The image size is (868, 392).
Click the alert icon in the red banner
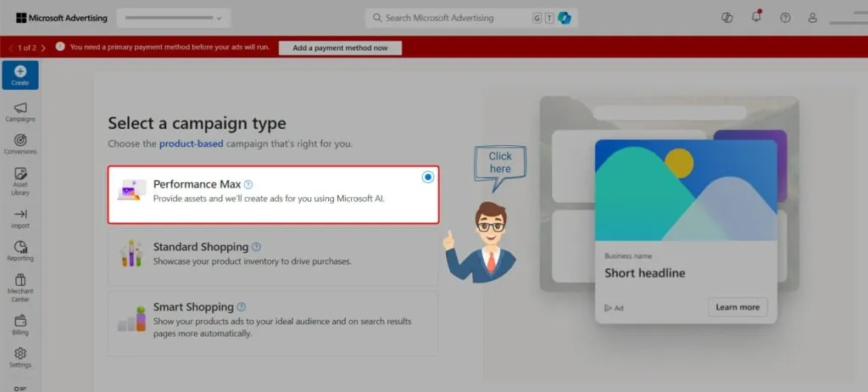(x=60, y=47)
